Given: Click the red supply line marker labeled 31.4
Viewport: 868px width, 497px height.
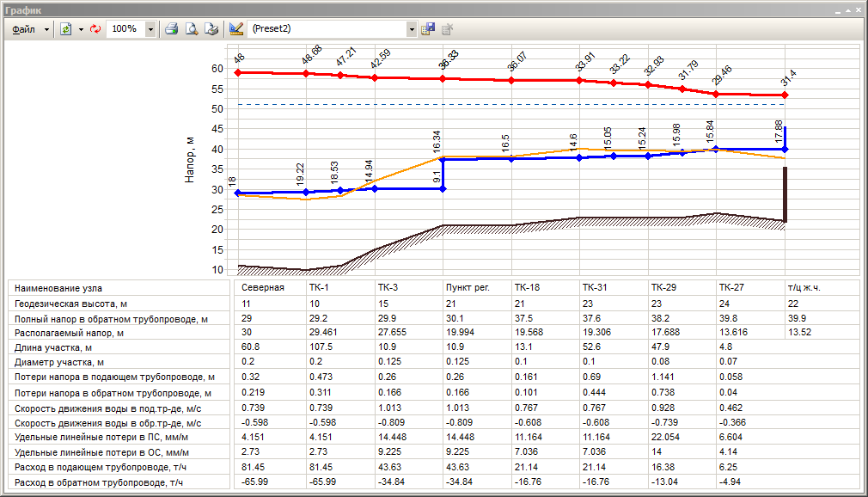Looking at the screenshot, I should pos(785,95).
